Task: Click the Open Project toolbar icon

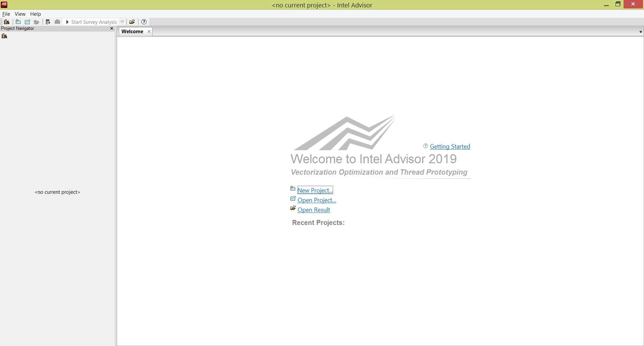Action: (28, 22)
